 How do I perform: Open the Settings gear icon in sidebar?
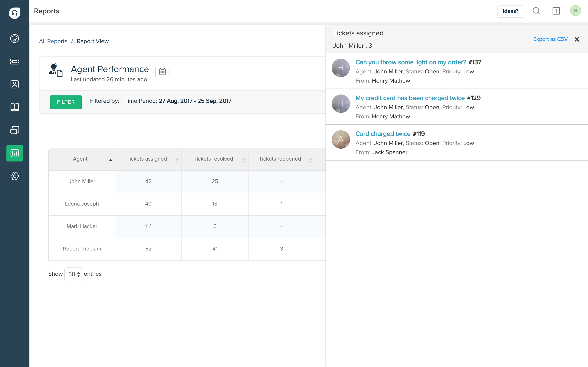click(14, 176)
